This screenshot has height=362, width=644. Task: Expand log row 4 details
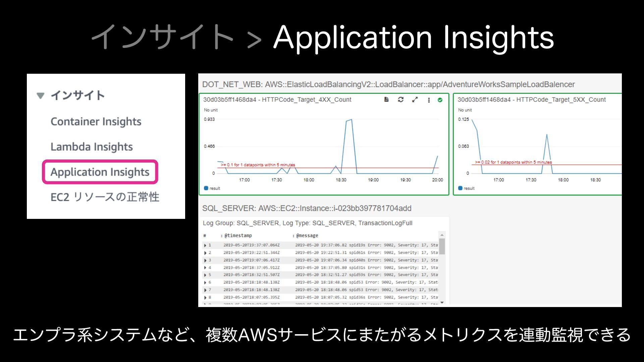(x=205, y=268)
